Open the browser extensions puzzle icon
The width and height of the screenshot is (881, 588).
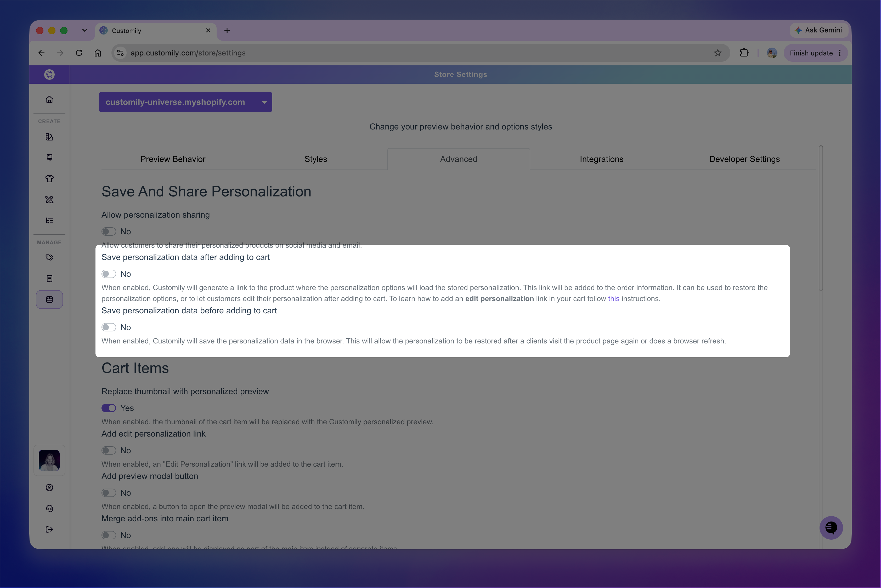tap(744, 53)
